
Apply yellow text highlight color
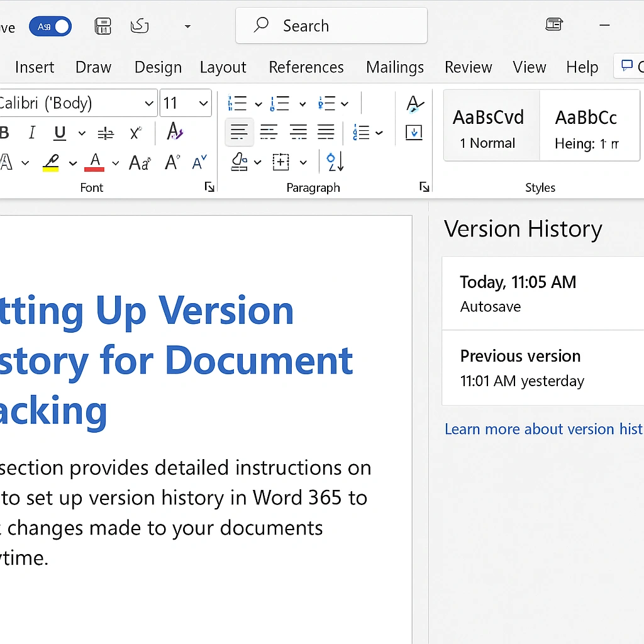pyautogui.click(x=51, y=163)
